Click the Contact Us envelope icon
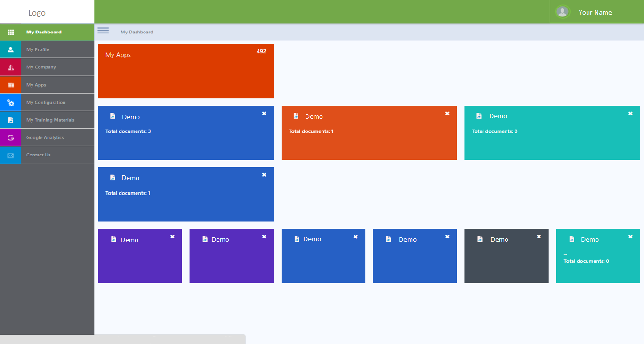This screenshot has width=644, height=344. 11,155
